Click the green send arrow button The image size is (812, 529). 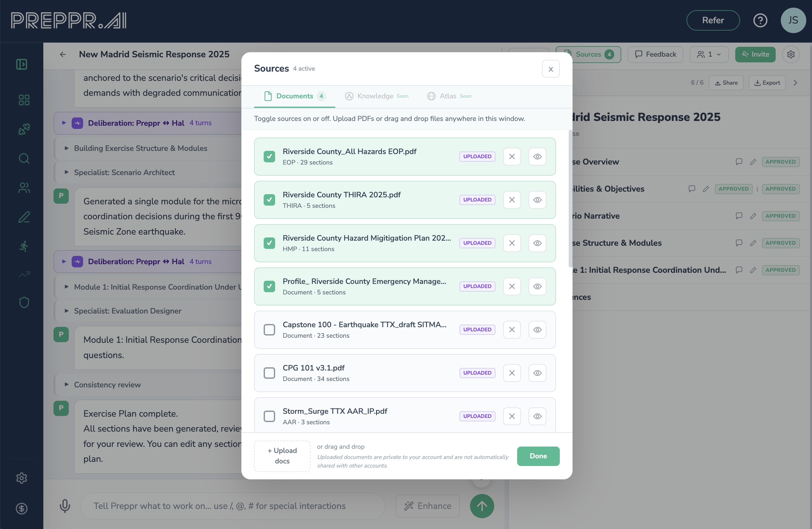point(481,506)
